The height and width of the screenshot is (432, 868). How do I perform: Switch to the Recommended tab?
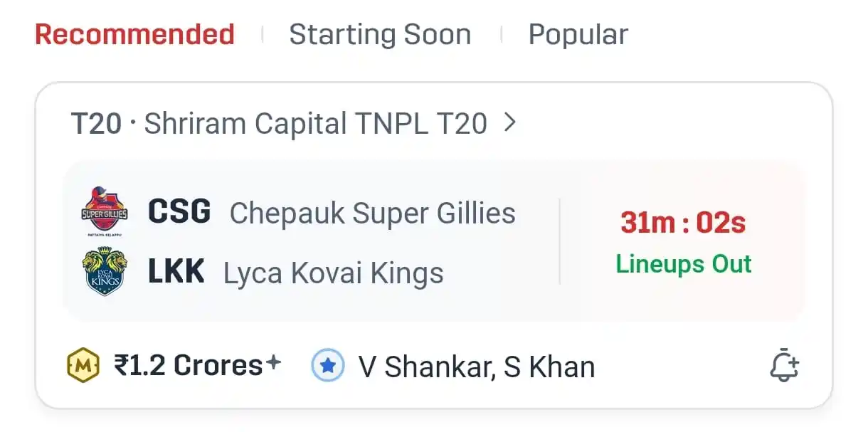(134, 34)
